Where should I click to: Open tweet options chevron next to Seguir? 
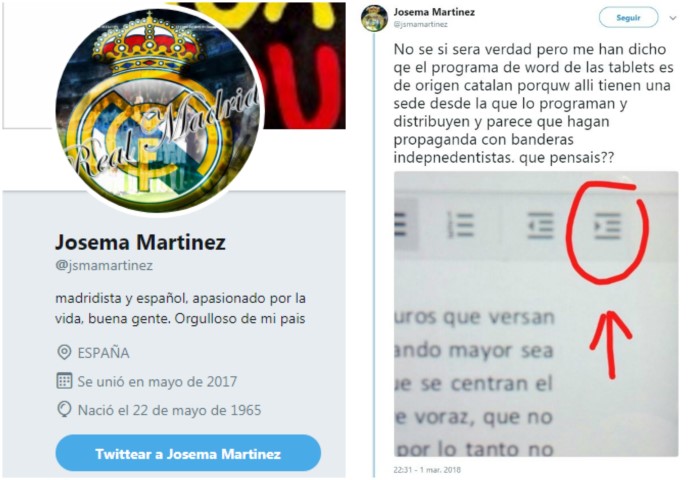(673, 18)
